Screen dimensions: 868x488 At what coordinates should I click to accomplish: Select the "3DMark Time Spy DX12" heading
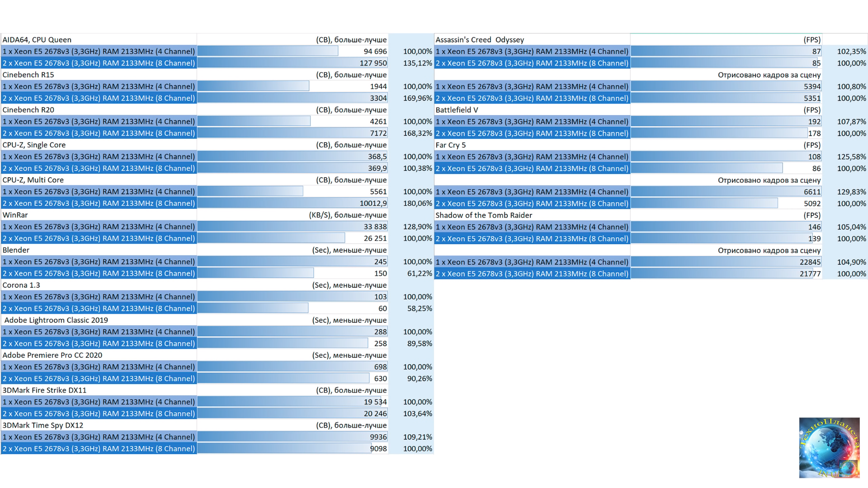point(43,425)
